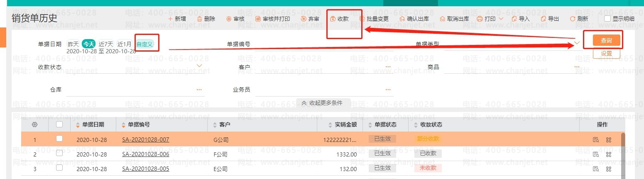Click the 删除 delete icon
644x179 pixels.
click(200, 19)
